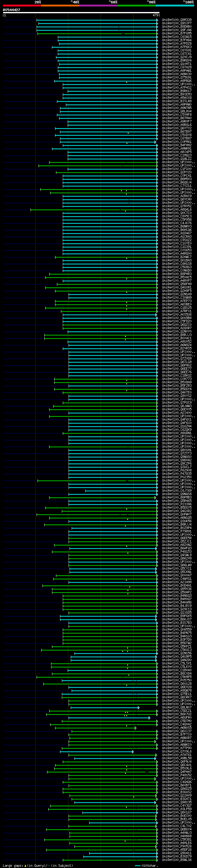Viewport: 197px width, 868px height.
Task: Click the orange ~40% identity legend bar
Action: [60, 6]
